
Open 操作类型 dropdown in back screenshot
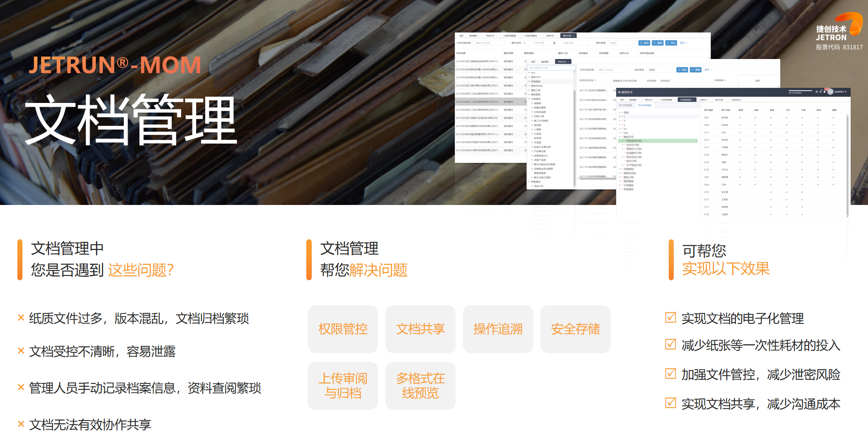point(622,43)
